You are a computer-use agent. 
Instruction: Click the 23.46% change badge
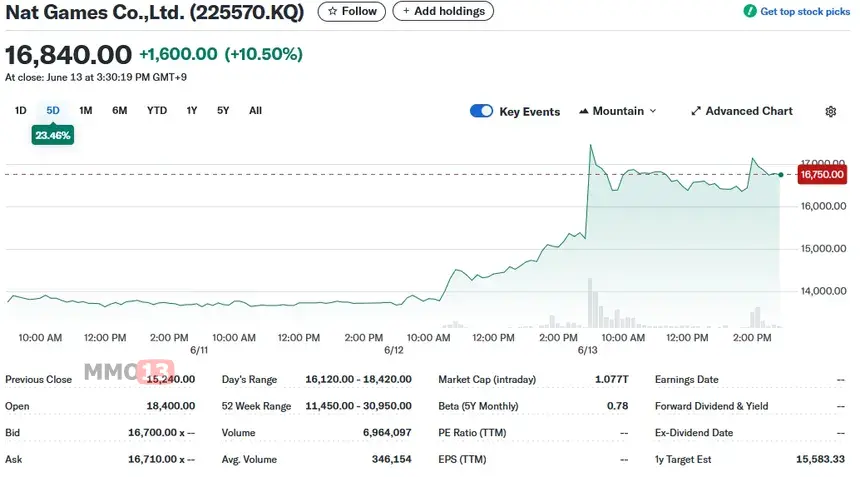click(53, 135)
